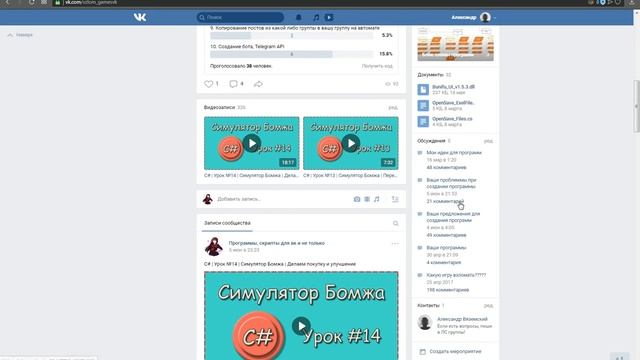640x360 pixels.
Task: Open the 21 комментарий link
Action: click(x=445, y=201)
